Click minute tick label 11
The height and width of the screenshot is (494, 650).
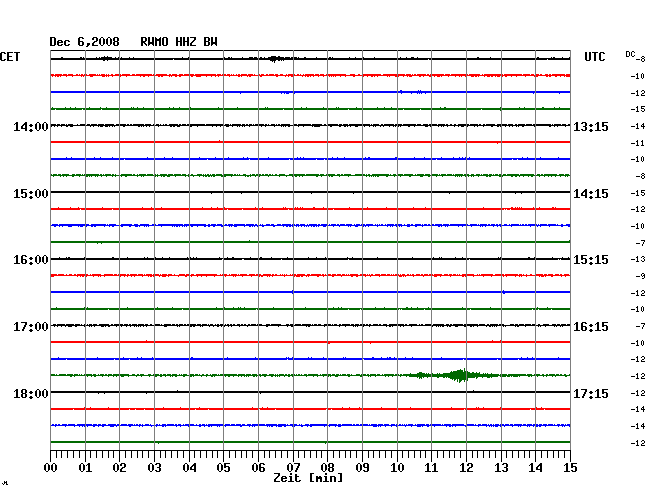point(431,467)
